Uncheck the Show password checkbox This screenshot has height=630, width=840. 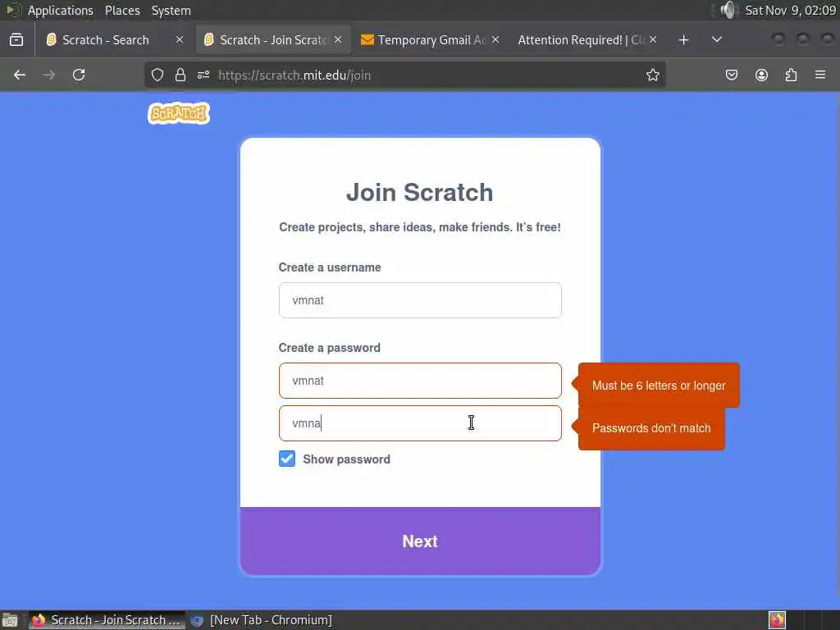coord(287,459)
